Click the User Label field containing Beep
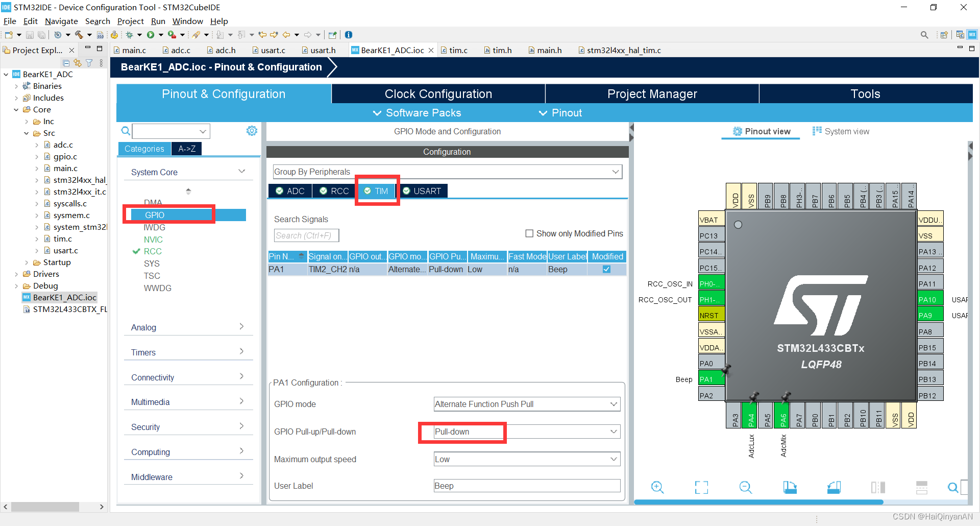 [x=527, y=486]
